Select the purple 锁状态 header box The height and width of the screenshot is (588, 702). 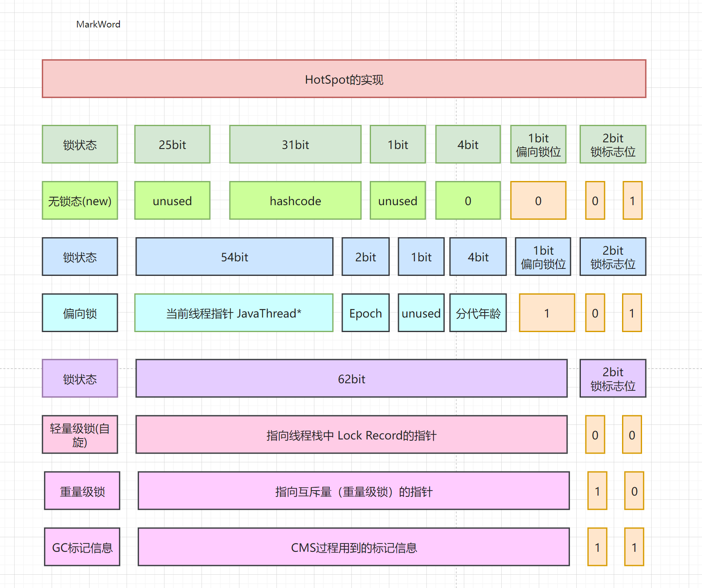click(x=80, y=378)
